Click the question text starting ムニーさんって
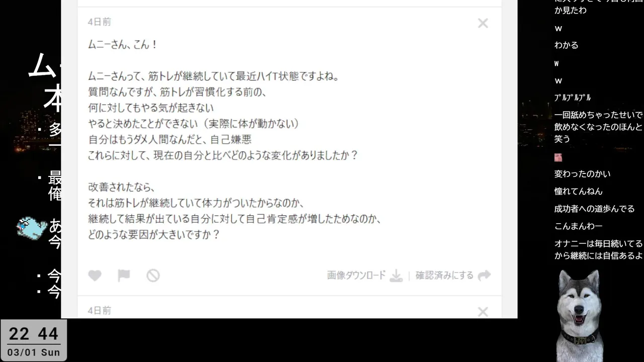The height and width of the screenshot is (362, 644). (x=214, y=76)
